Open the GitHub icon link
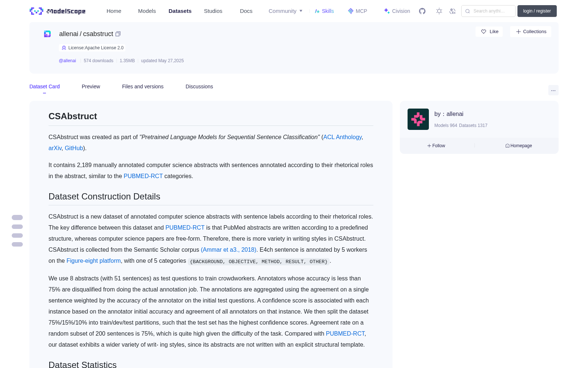This screenshot has width=588, height=368. 422,11
